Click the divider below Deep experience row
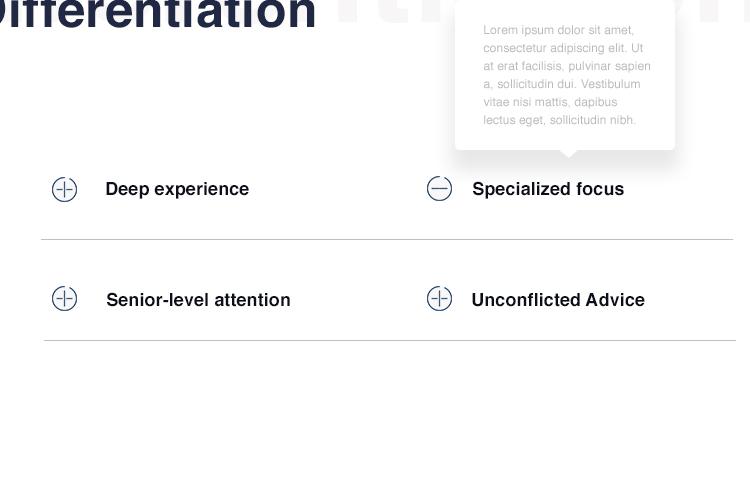The height and width of the screenshot is (500, 750). tap(387, 239)
